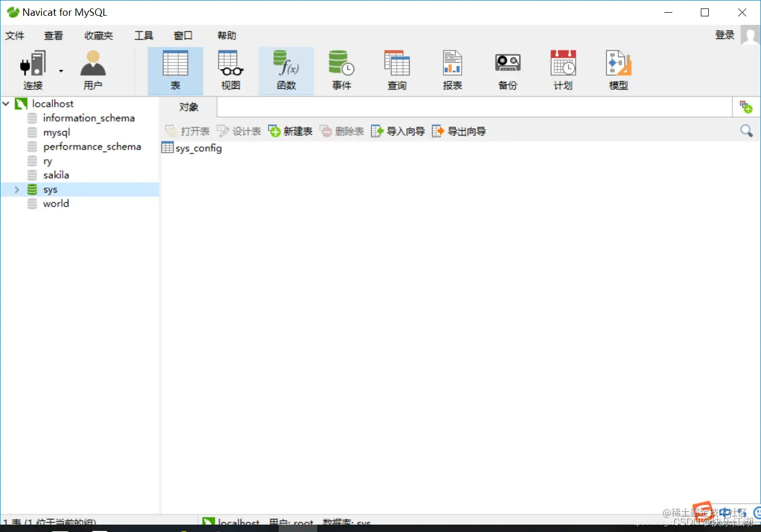
Task: Click the new tab plus icon at top right
Action: pyautogui.click(x=746, y=107)
